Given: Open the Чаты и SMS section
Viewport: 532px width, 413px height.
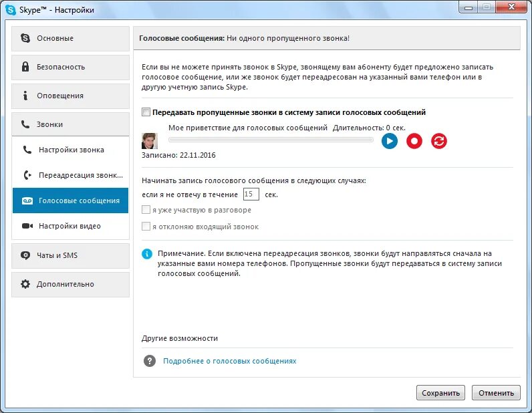Looking at the screenshot, I should pos(71,255).
